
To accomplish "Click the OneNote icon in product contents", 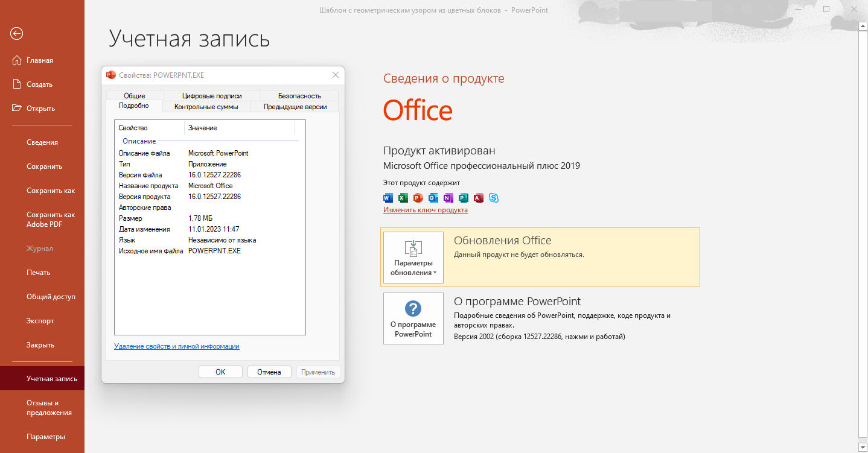I will coord(448,198).
